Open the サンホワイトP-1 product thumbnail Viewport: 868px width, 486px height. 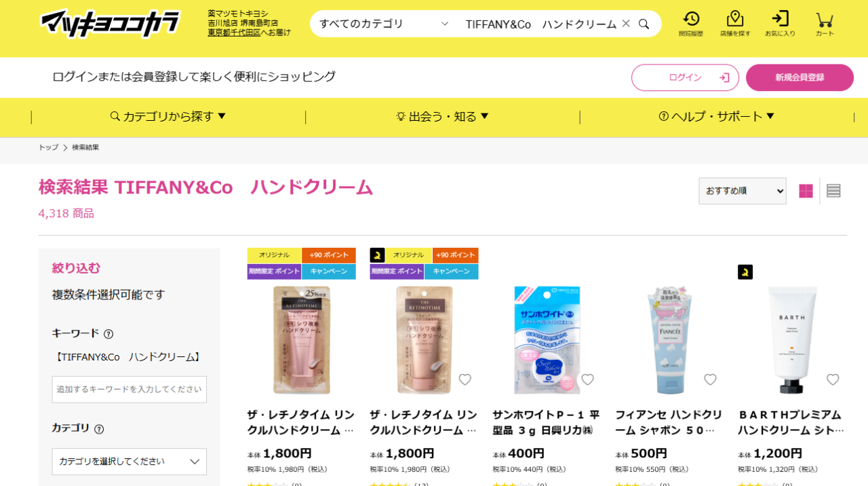point(547,340)
